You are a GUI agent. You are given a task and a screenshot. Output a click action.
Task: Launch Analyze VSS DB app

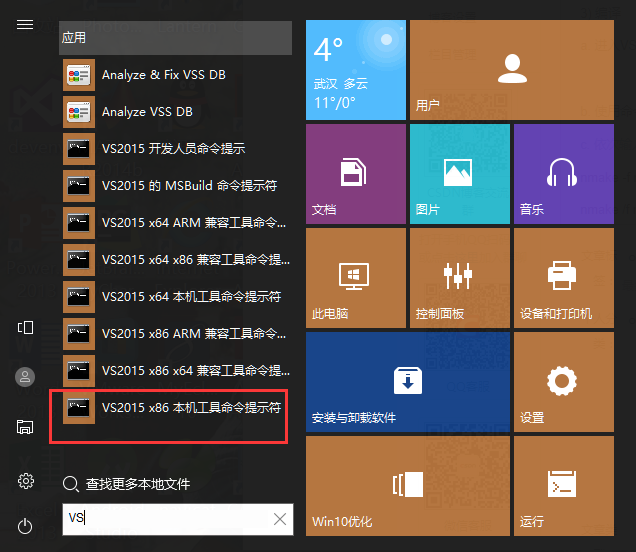pyautogui.click(x=176, y=112)
